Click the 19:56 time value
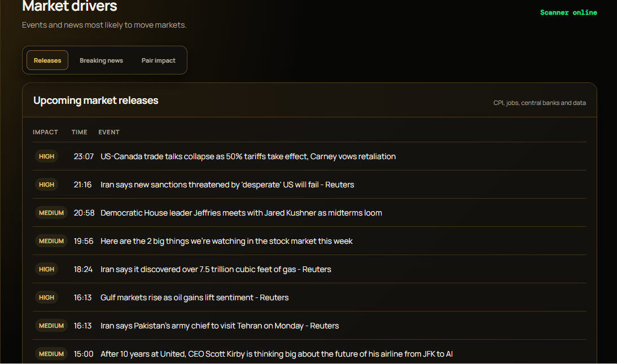617x364 pixels. click(x=84, y=241)
